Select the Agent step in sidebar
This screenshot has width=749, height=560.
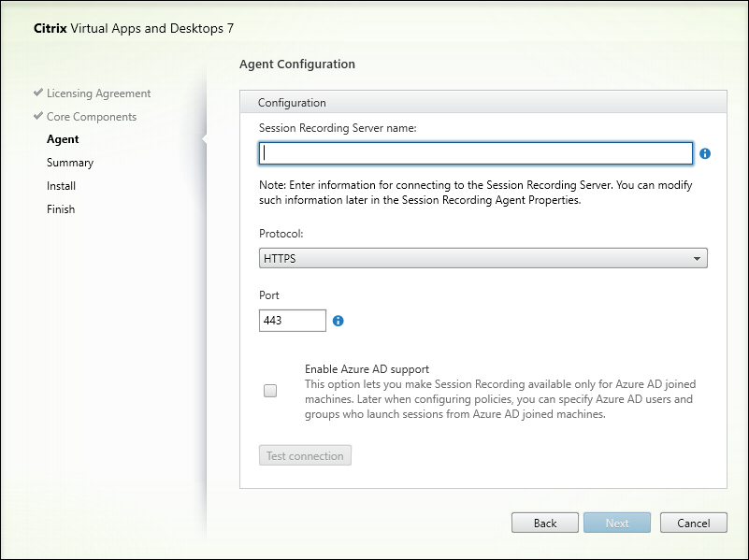63,139
